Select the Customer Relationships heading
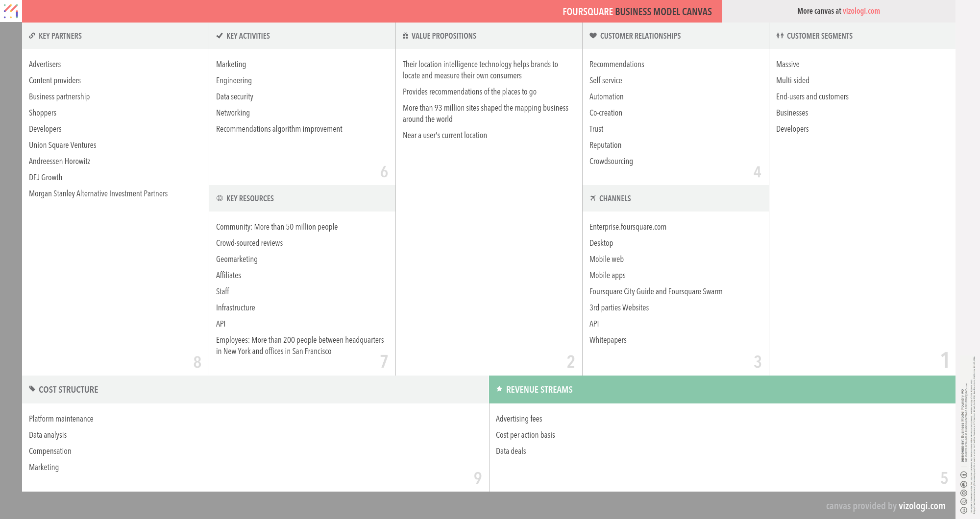 coord(640,36)
